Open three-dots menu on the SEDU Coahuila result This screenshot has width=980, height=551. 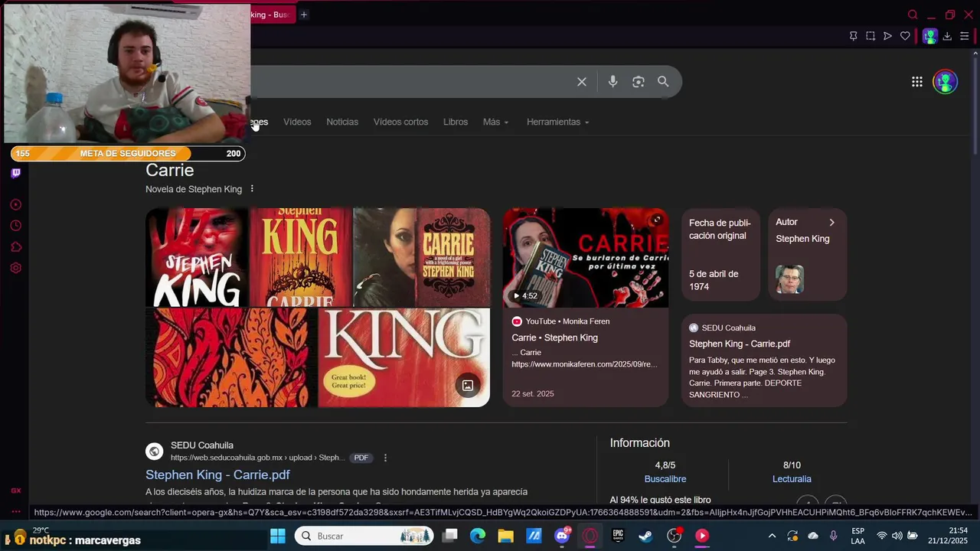tap(385, 458)
